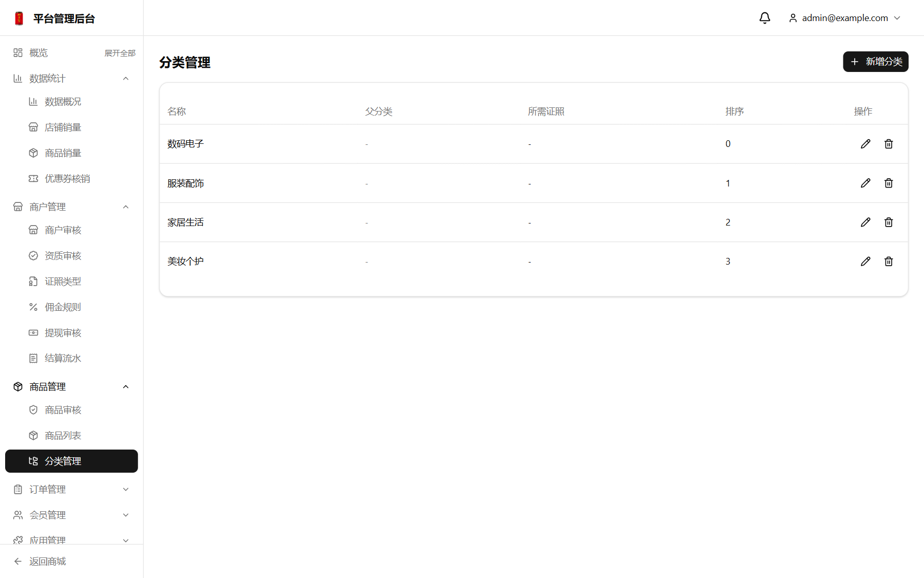Edit the 数码电子 category with pencil icon
924x578 pixels.
(865, 144)
